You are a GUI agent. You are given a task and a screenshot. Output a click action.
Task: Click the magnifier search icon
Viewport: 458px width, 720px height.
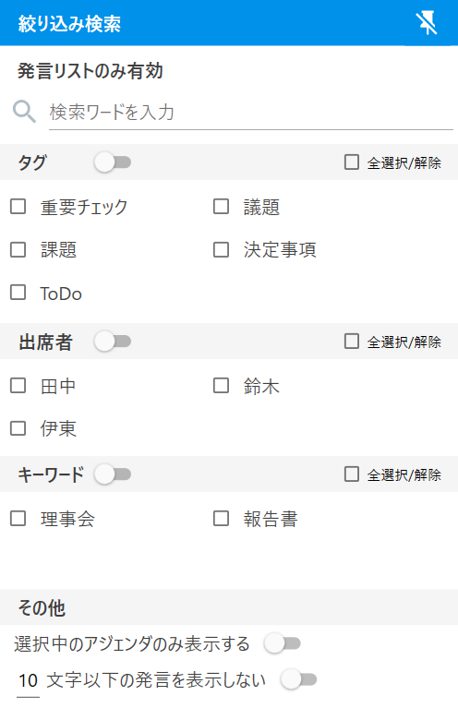24,112
